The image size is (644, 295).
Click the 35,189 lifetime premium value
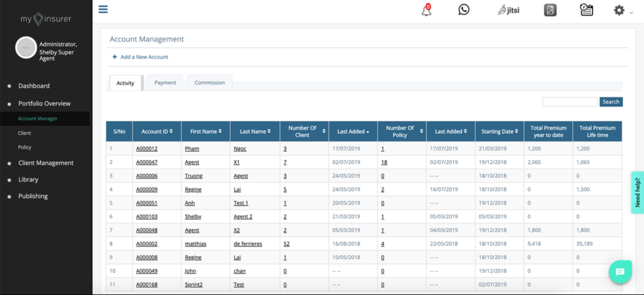pos(584,244)
